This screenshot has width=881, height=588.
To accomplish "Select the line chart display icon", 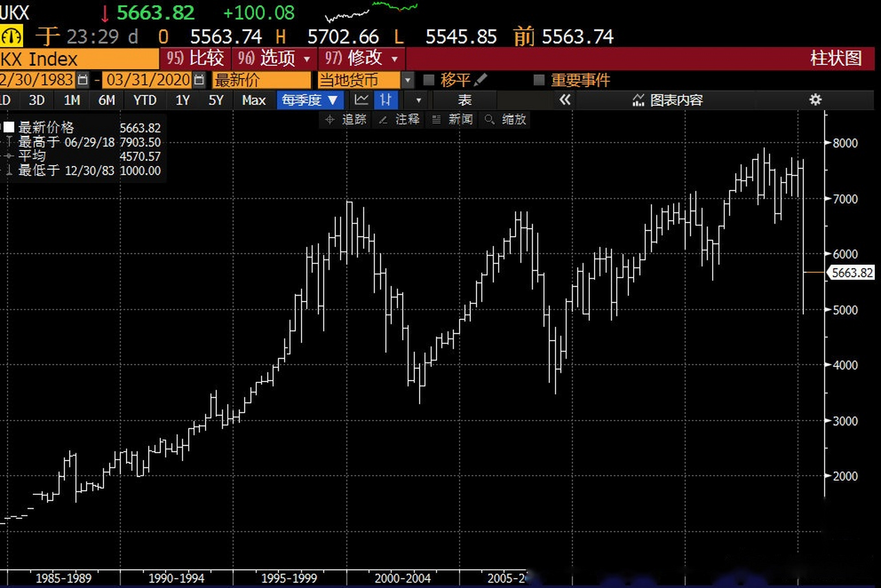I will 361,100.
